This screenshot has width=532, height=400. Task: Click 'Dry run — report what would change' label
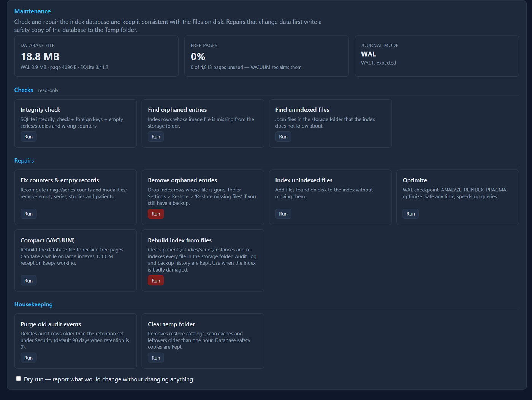[108, 379]
